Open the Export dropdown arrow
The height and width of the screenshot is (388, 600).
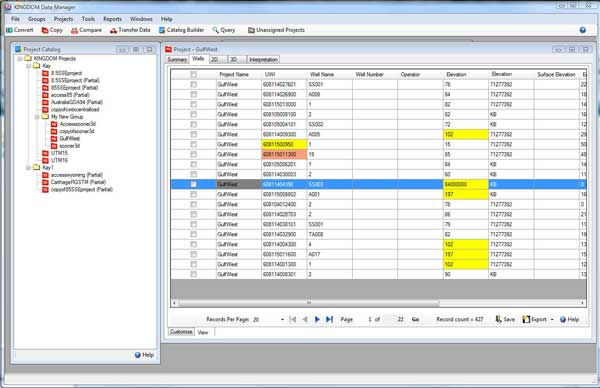pyautogui.click(x=552, y=320)
